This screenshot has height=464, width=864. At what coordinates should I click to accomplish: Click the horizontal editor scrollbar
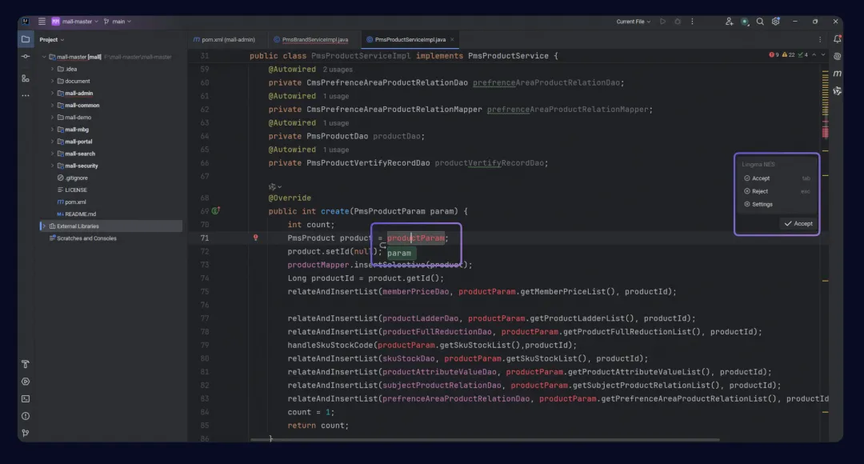coord(485,440)
